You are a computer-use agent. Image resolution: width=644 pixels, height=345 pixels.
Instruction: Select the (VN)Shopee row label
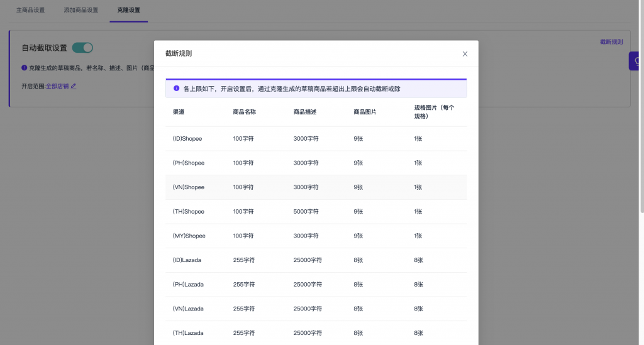(x=189, y=187)
